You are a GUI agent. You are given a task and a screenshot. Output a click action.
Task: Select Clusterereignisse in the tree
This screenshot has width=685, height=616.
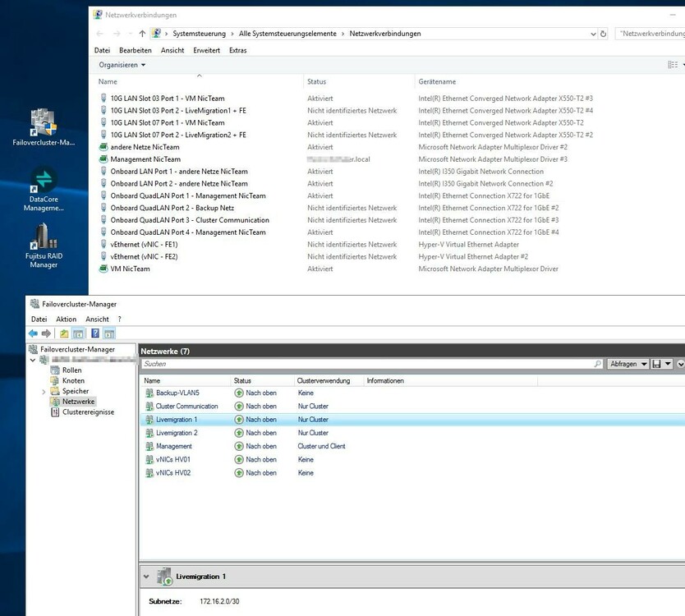87,412
